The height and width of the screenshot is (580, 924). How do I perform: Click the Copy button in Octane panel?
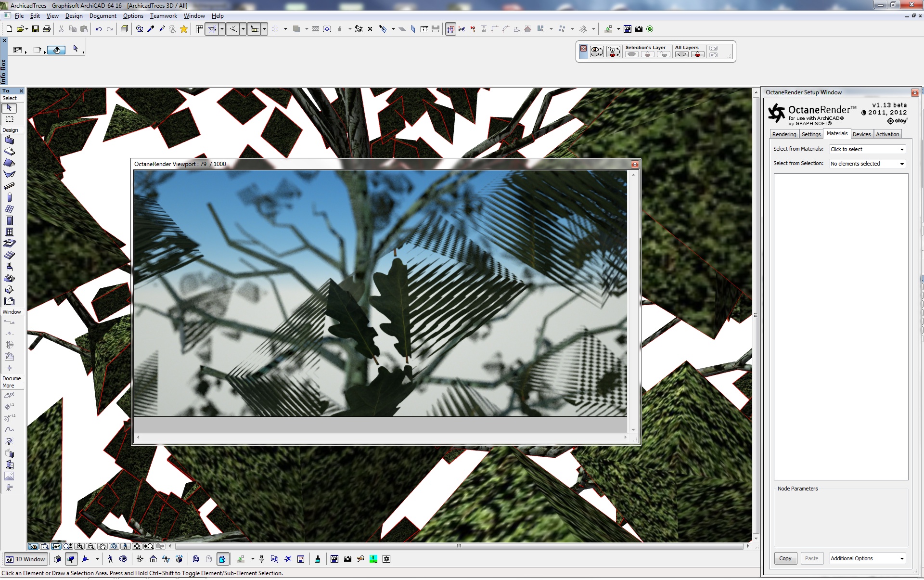click(x=785, y=558)
